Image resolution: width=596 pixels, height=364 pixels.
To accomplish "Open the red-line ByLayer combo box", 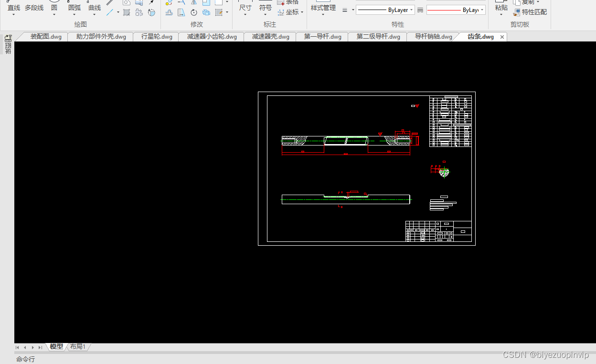I will click(x=456, y=10).
